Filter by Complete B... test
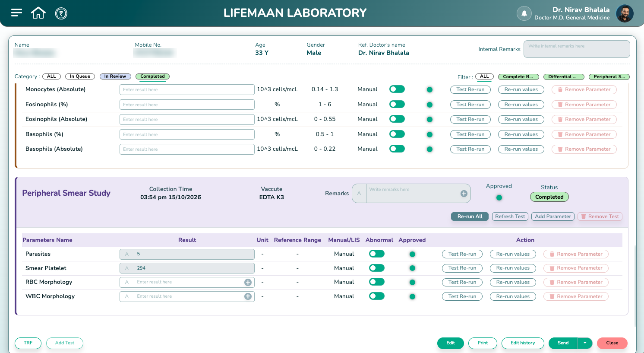Image resolution: width=644 pixels, height=353 pixels. (x=518, y=77)
